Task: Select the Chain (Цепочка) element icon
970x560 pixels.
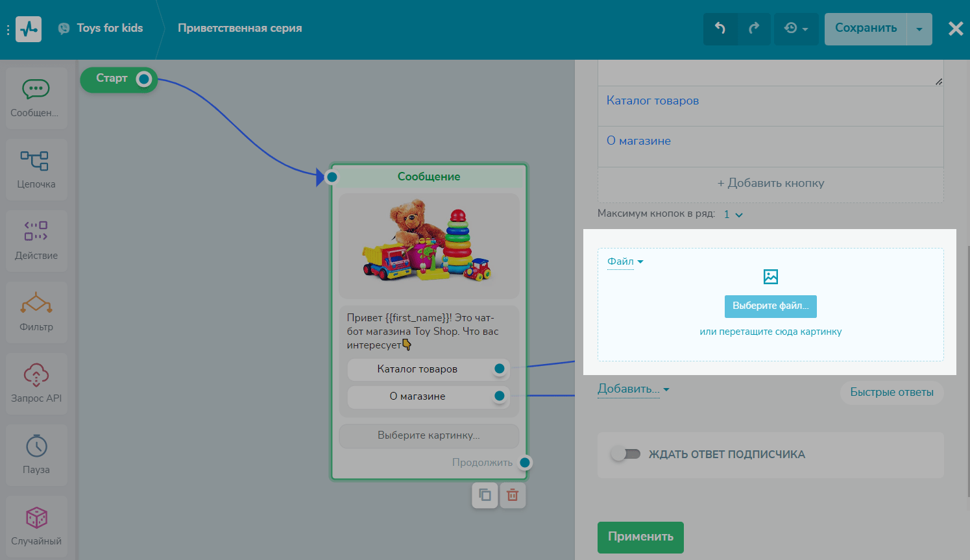Action: (36, 169)
